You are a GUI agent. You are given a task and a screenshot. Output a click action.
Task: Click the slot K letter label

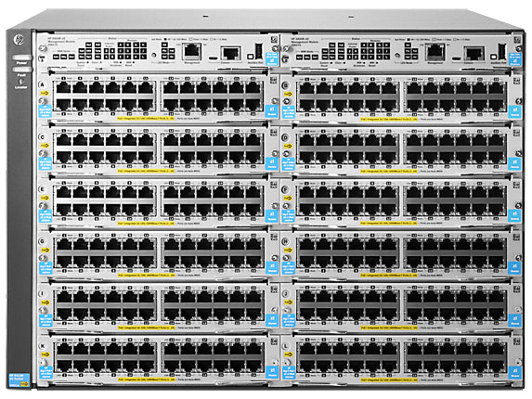coord(43,346)
